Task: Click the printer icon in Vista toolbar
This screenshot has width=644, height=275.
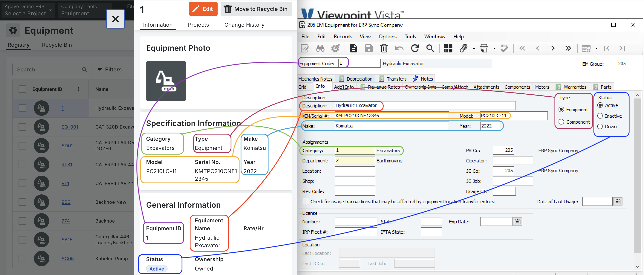Action: [484, 48]
